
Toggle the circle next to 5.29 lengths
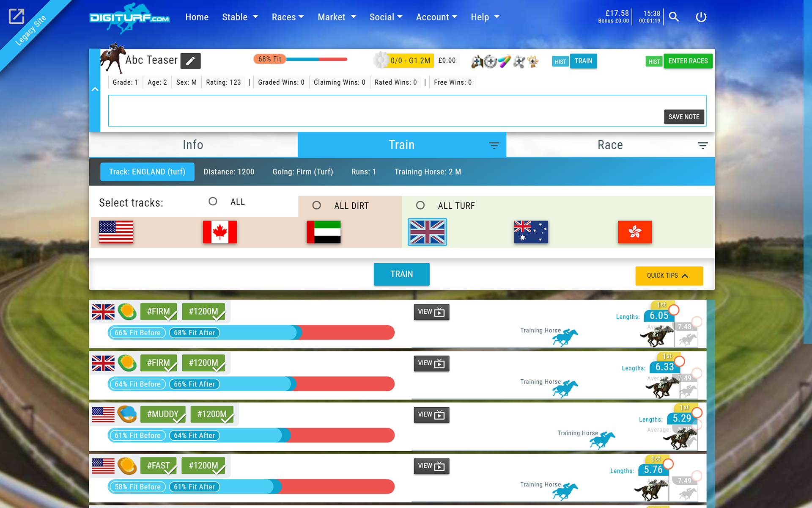(697, 412)
